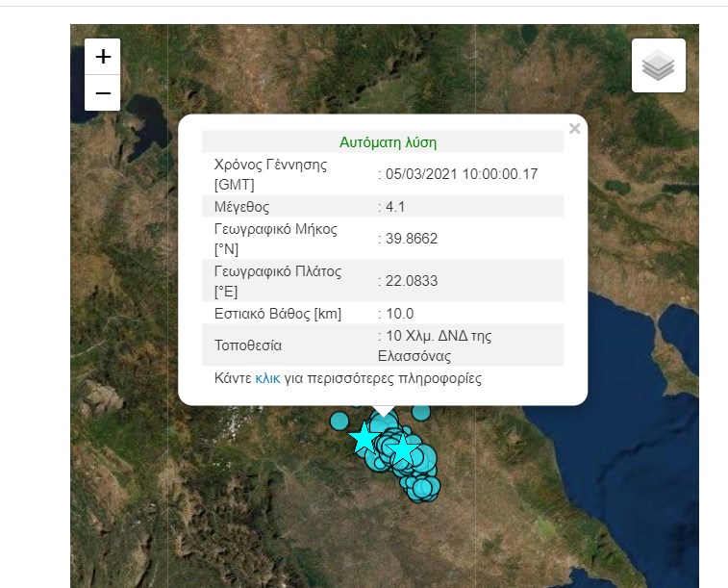
Task: Click the isolated circle left of the stars
Action: (x=339, y=421)
